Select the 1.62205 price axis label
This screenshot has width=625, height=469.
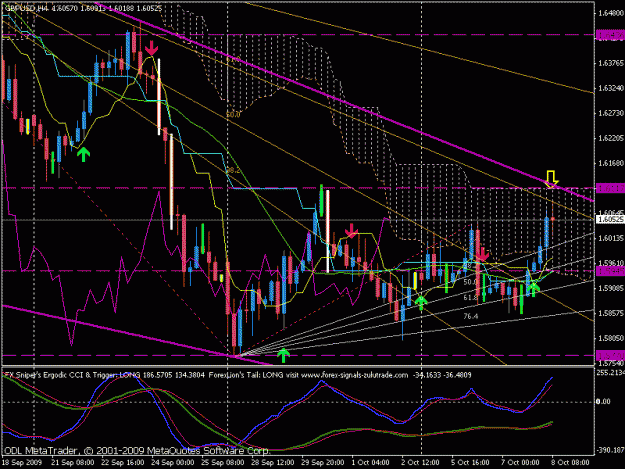pyautogui.click(x=610, y=138)
